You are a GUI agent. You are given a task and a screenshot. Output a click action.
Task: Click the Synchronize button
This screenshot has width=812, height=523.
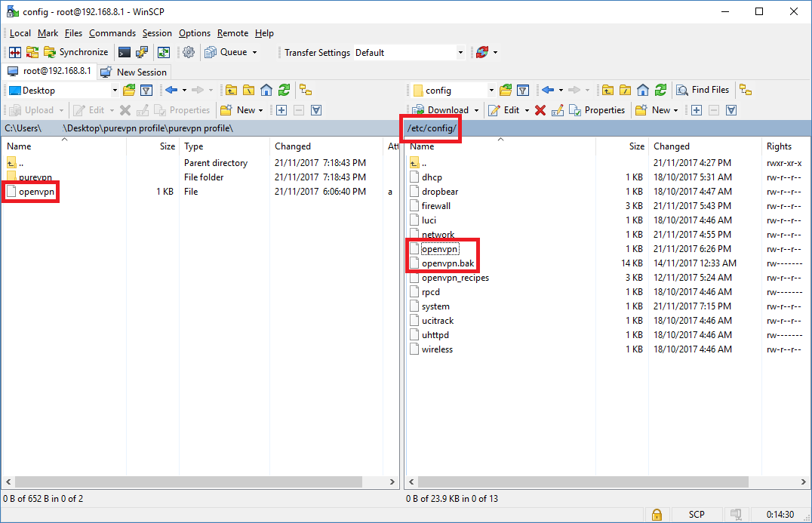[x=76, y=52]
